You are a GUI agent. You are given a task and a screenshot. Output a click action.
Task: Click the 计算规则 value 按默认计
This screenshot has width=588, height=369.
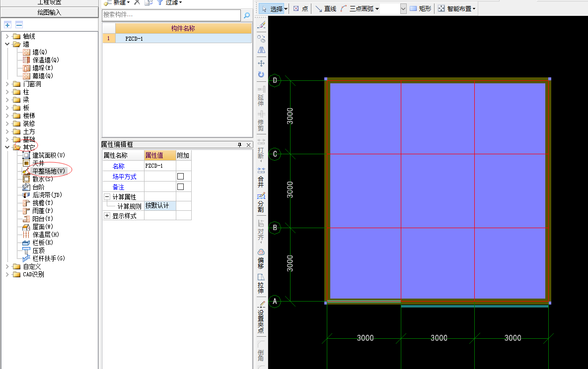pyautogui.click(x=160, y=206)
